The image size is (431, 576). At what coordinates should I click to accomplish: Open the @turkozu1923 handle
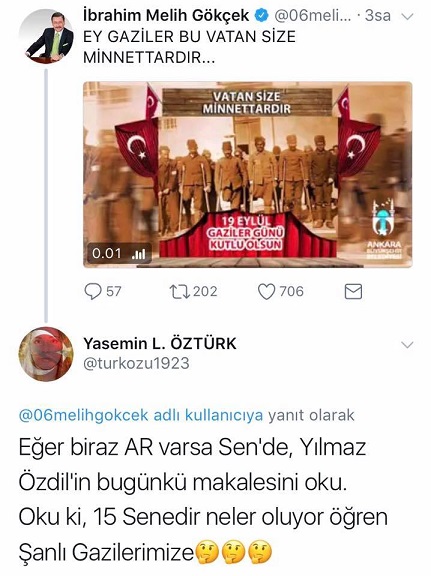(136, 363)
